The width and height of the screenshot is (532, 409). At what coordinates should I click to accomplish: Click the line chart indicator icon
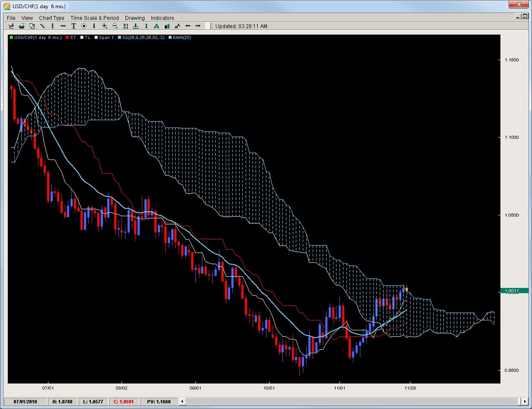pyautogui.click(x=177, y=26)
